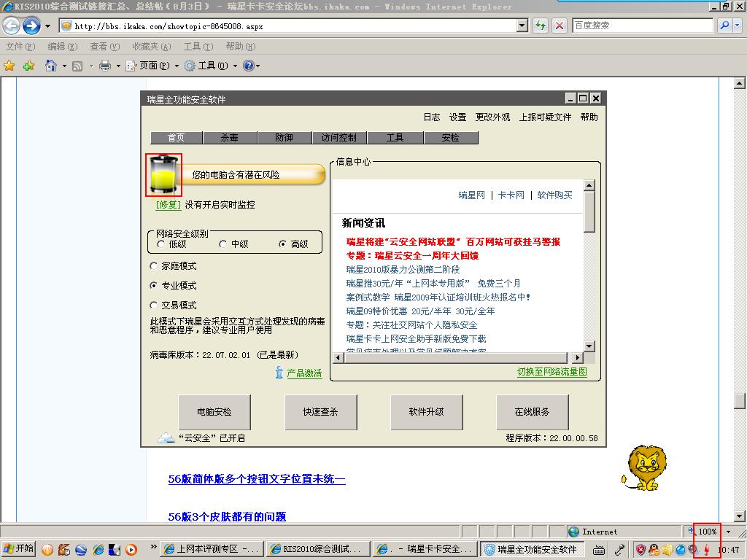Click the 软件升级 button

coord(426,412)
